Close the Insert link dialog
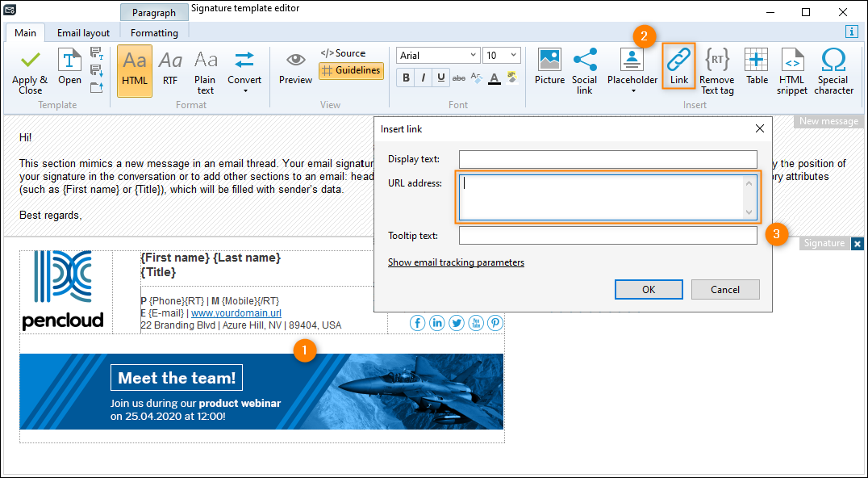This screenshot has width=868, height=478. click(760, 128)
